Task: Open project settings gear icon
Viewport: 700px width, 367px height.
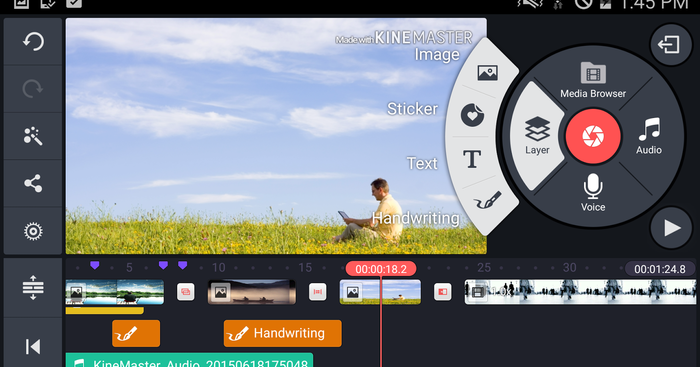Action: (33, 231)
